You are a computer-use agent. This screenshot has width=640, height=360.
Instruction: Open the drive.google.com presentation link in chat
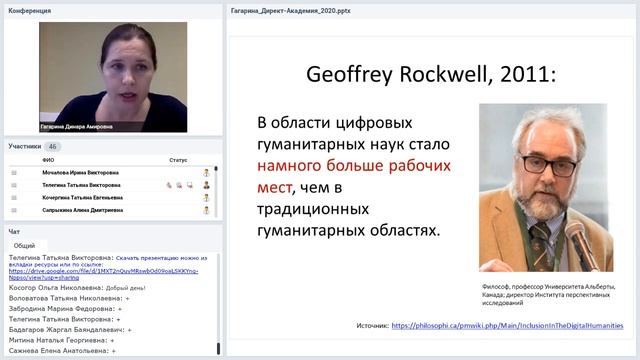[x=104, y=274]
